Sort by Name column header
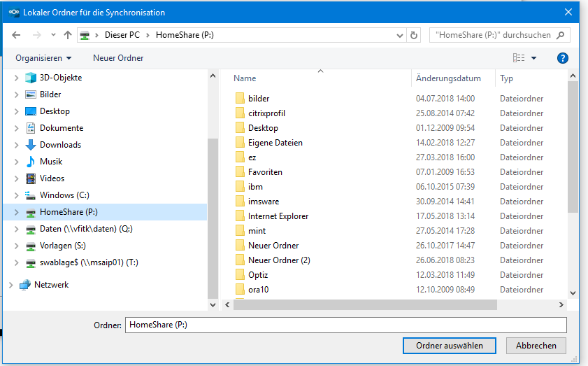 click(245, 78)
